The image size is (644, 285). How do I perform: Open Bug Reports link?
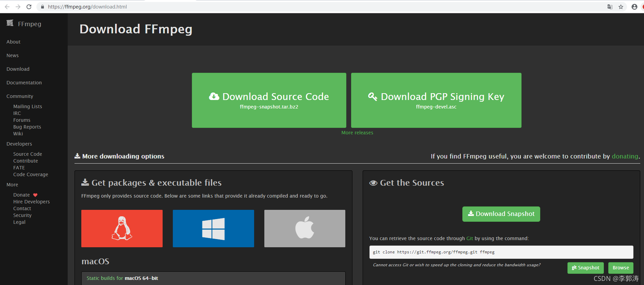(27, 127)
